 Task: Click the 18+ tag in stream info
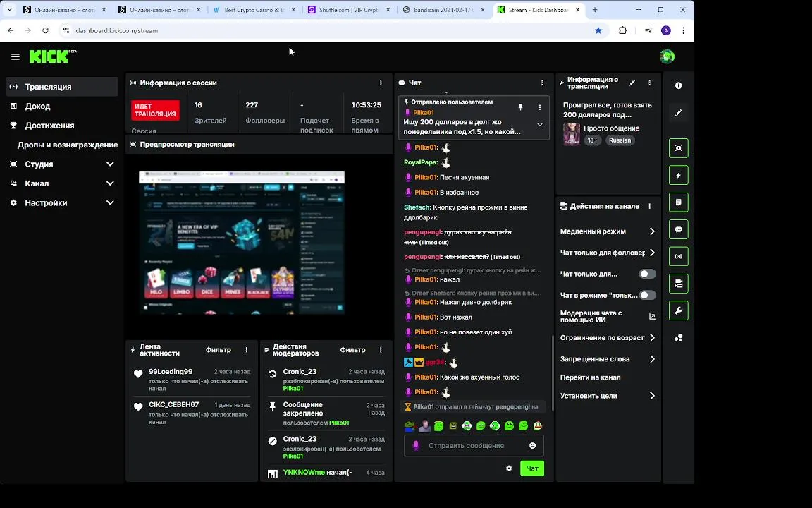tap(592, 140)
